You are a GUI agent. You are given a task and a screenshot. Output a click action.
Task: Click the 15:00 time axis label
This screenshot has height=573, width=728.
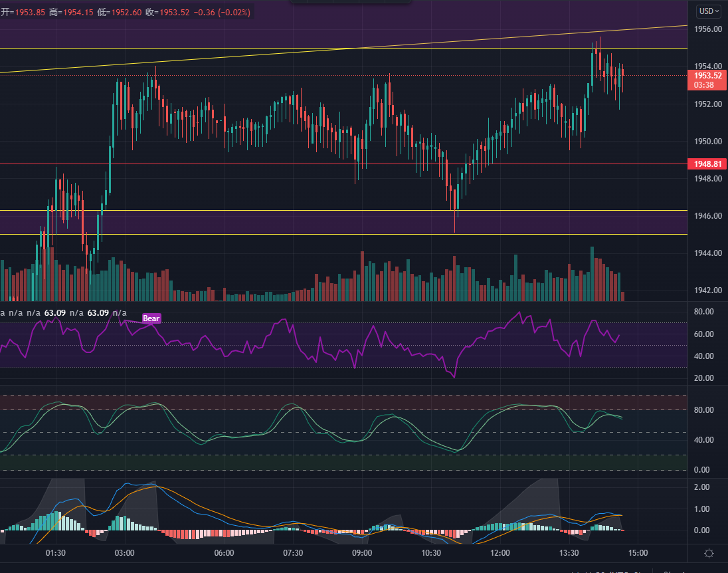point(638,553)
